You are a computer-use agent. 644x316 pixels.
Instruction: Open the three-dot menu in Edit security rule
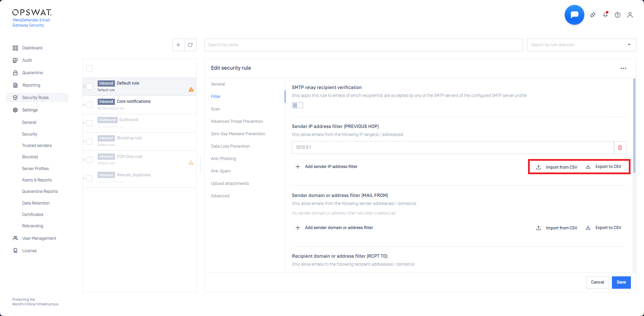click(x=623, y=68)
